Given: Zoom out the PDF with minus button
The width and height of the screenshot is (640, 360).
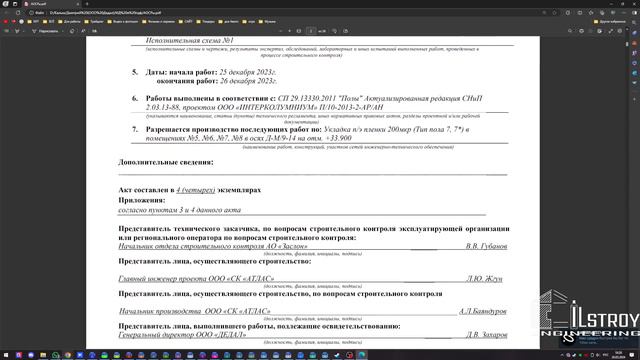Looking at the screenshot, I should (280, 31).
